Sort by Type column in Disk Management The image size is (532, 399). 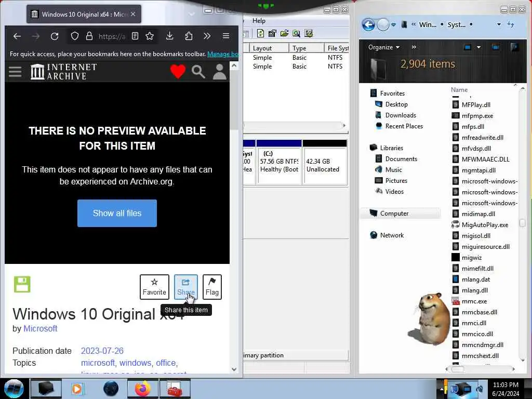coord(307,48)
